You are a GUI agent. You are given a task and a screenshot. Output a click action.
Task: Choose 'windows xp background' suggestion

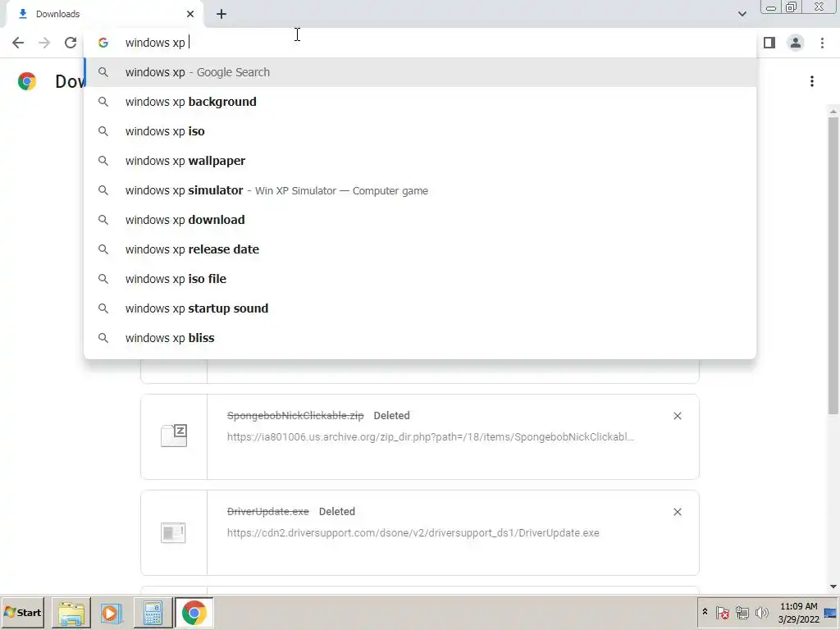click(420, 102)
